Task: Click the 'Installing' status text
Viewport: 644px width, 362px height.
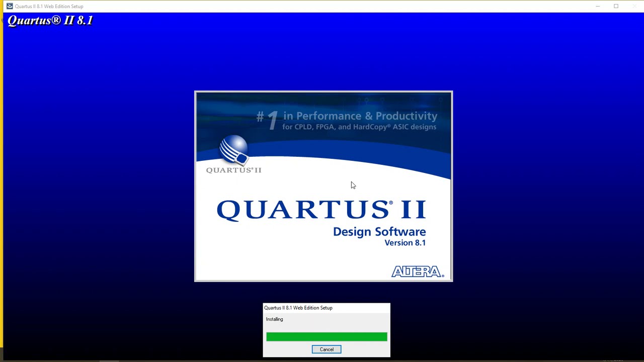Action: (x=274, y=319)
